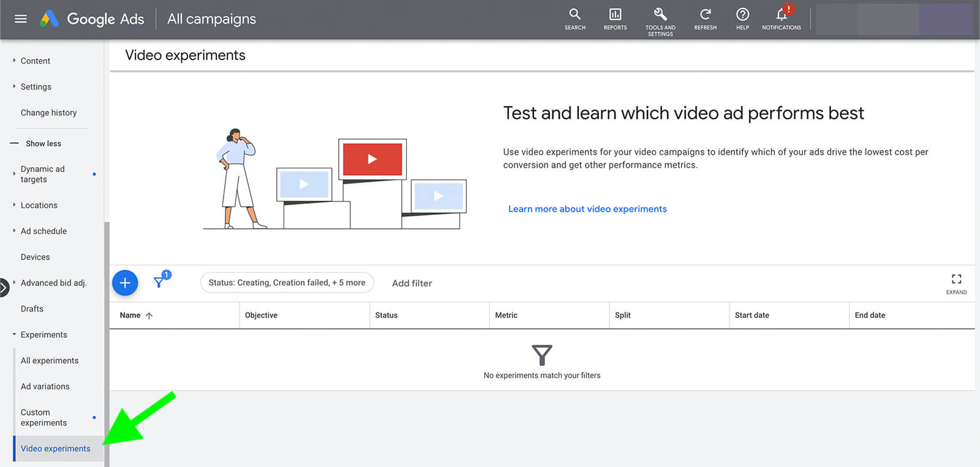The width and height of the screenshot is (980, 467).
Task: Open Change history page
Action: point(49,113)
